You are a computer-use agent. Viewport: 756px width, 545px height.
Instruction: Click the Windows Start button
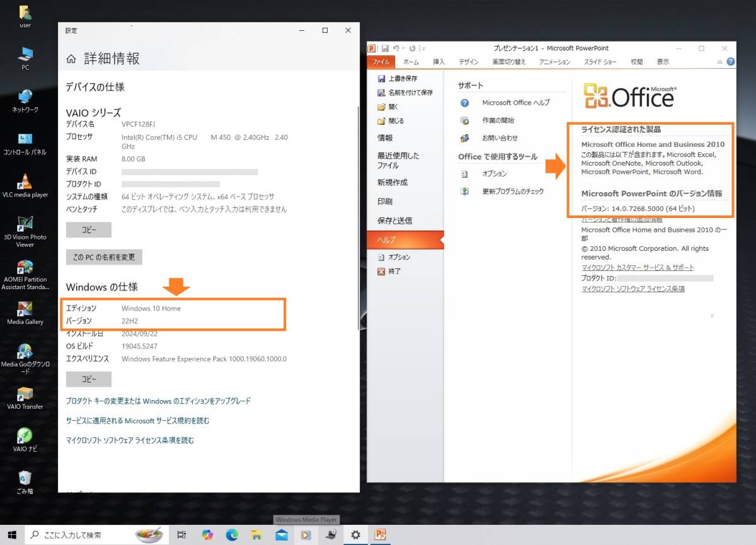click(x=12, y=535)
